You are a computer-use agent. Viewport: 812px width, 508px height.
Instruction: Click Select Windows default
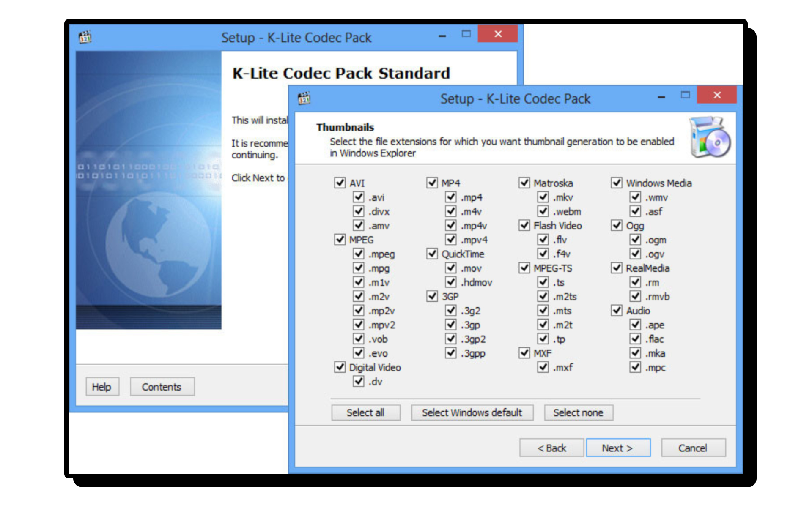472,412
